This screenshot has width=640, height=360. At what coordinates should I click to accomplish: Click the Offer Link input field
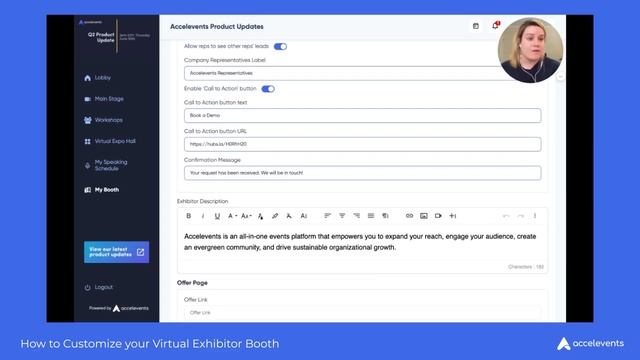(362, 313)
